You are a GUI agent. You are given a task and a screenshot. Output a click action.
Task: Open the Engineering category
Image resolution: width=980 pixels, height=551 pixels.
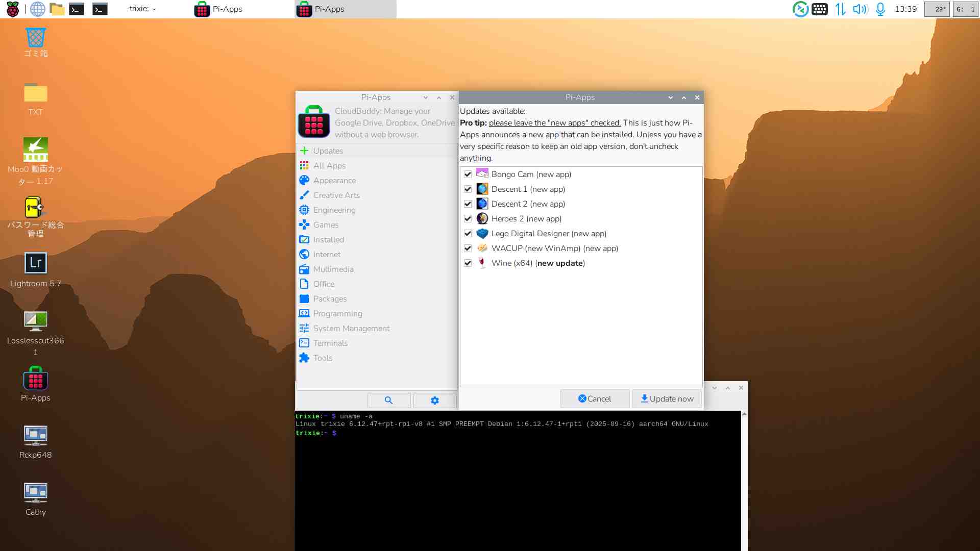click(x=334, y=210)
